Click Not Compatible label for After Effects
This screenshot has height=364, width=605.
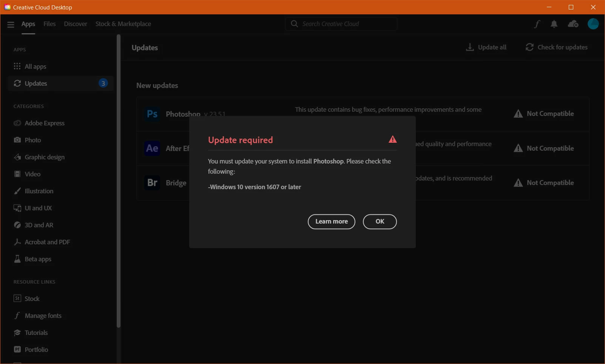pos(550,148)
